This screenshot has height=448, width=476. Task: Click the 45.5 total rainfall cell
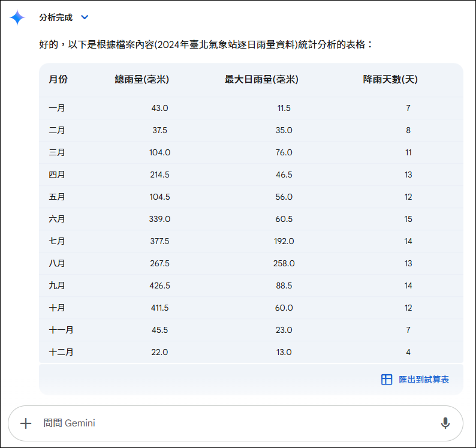pos(159,329)
